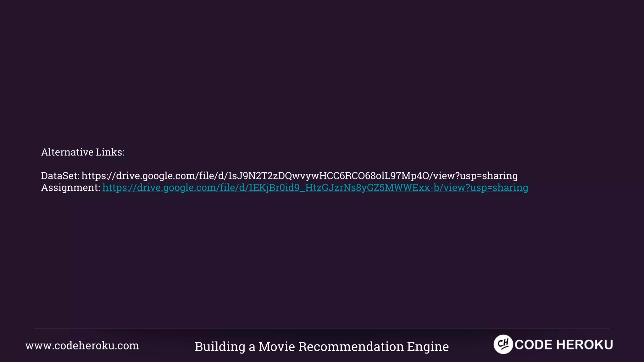This screenshot has width=644, height=362.
Task: Click the file ID "1sJ9N2T2zDQwvywHCC6RCO68olL97Mp4O" in DataSet URL
Action: tap(328, 176)
